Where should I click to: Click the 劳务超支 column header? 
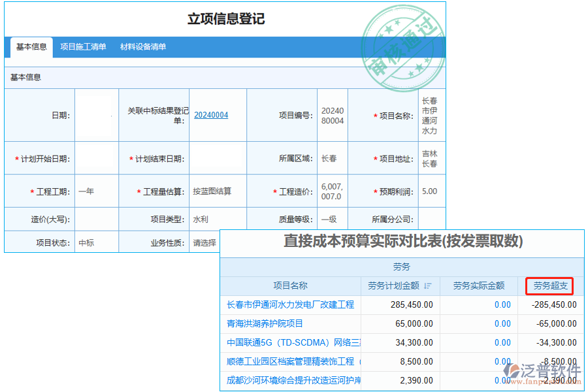pyautogui.click(x=550, y=286)
